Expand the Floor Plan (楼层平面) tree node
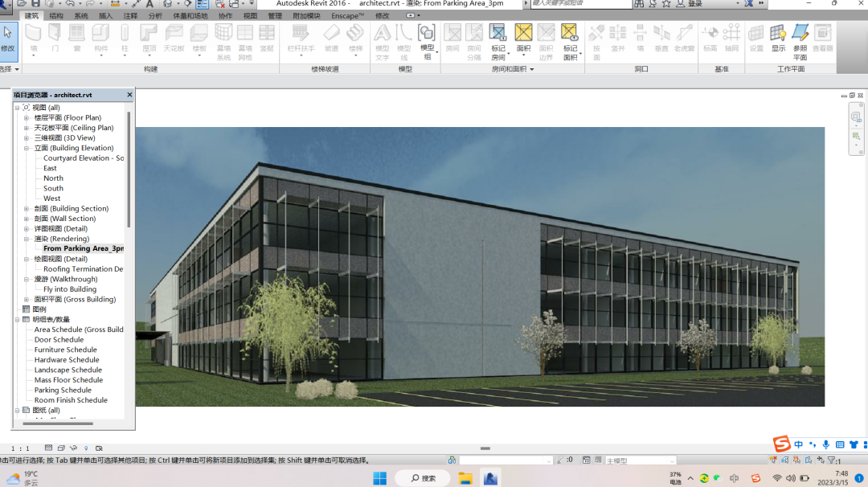 (26, 118)
